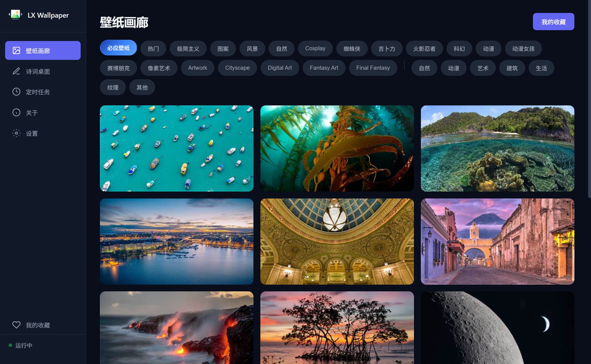Open the coral reef and island wallpaper
The width and height of the screenshot is (591, 364).
[498, 149]
